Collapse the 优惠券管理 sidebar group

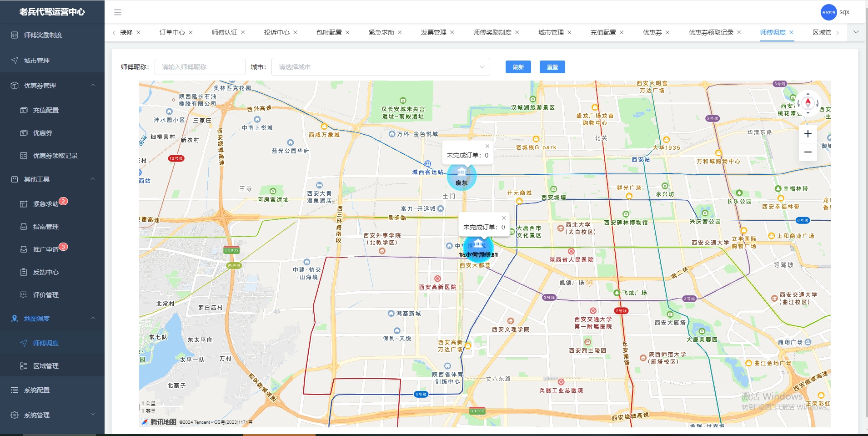pos(52,86)
